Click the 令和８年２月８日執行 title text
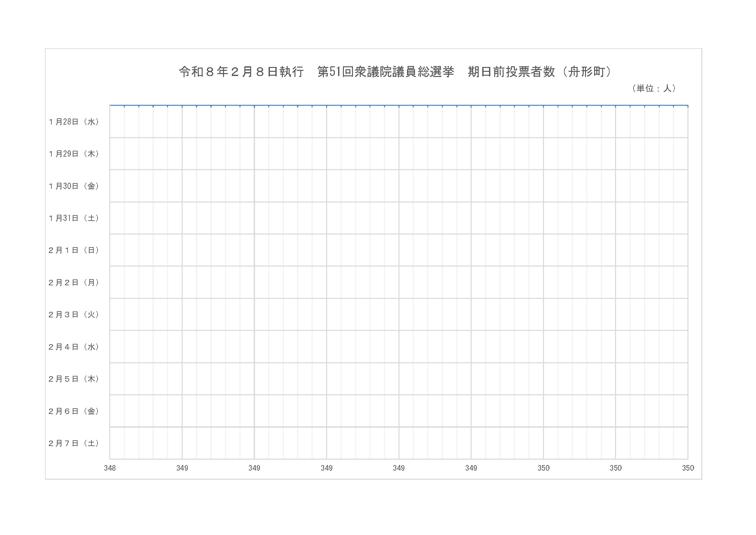The width and height of the screenshot is (756, 535). (241, 72)
